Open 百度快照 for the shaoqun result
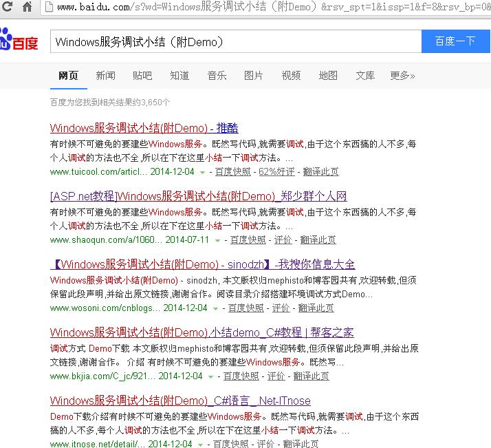The height and width of the screenshot is (448, 491). 248,240
